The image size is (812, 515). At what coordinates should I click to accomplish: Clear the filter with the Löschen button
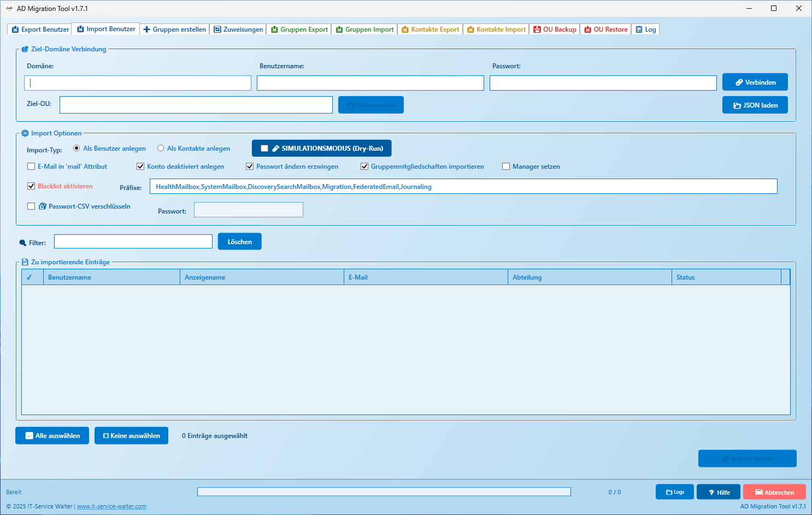[x=239, y=242]
